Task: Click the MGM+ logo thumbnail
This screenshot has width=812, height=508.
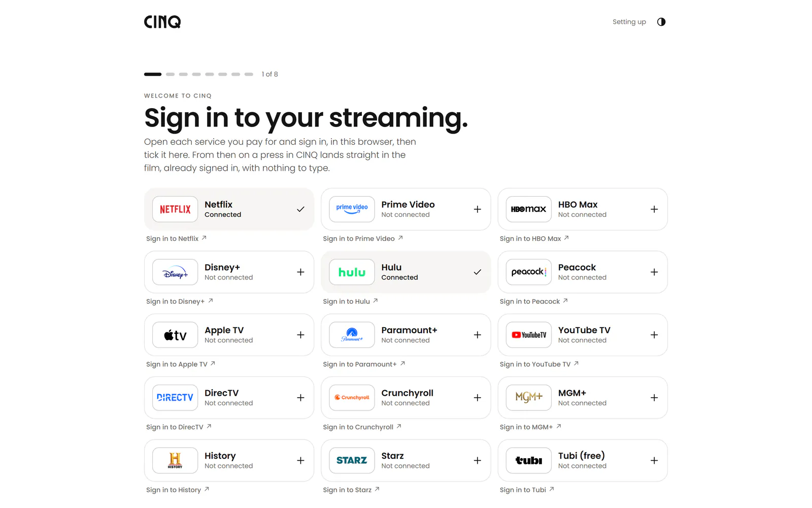Action: 529,398
